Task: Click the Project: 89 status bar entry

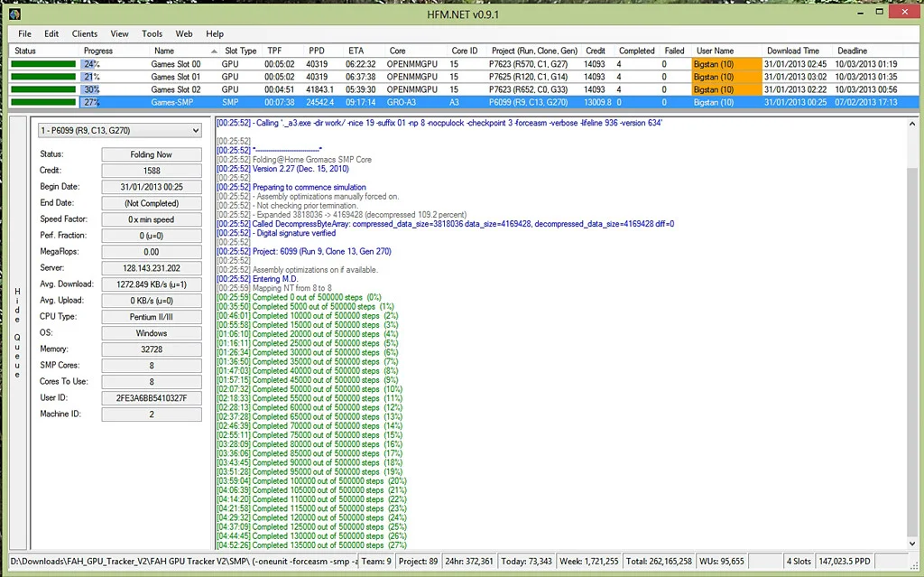Action: pyautogui.click(x=418, y=561)
